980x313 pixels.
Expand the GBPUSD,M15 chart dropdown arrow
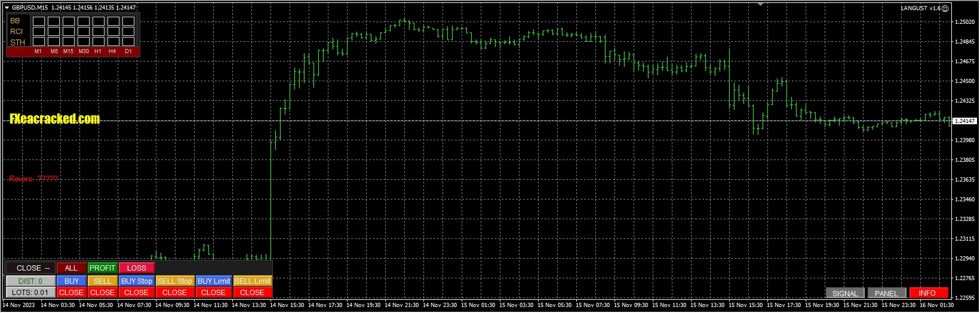pos(7,8)
